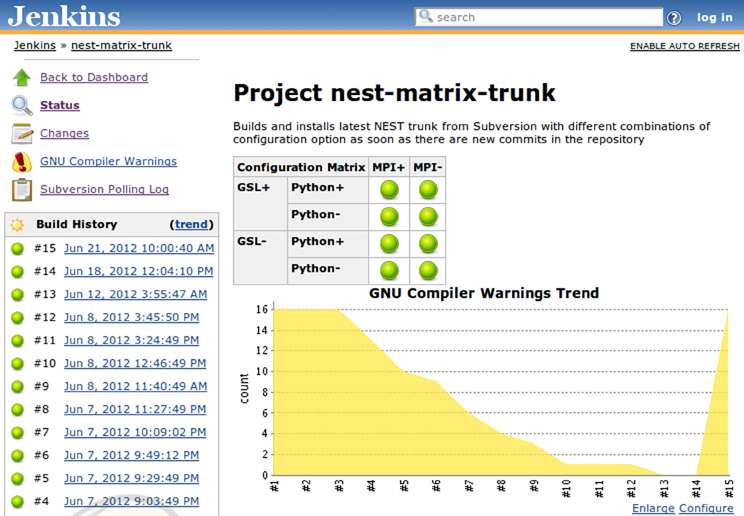Screen dimensions: 744x516
Task: Enlarge the warnings trend graph
Action: pos(653,508)
